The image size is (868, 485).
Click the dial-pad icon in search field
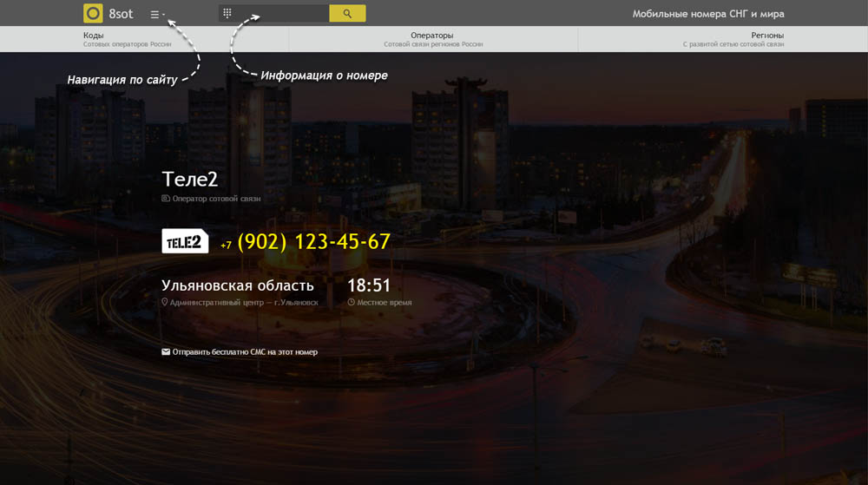click(227, 13)
